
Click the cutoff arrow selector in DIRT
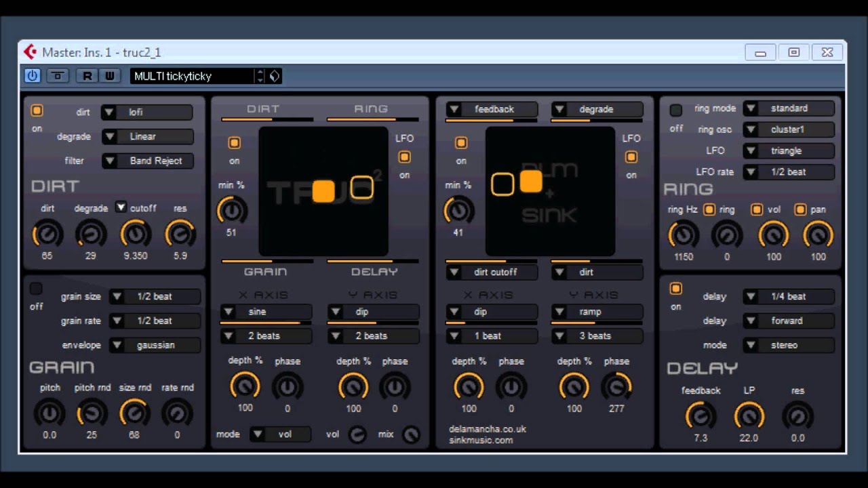tap(121, 207)
